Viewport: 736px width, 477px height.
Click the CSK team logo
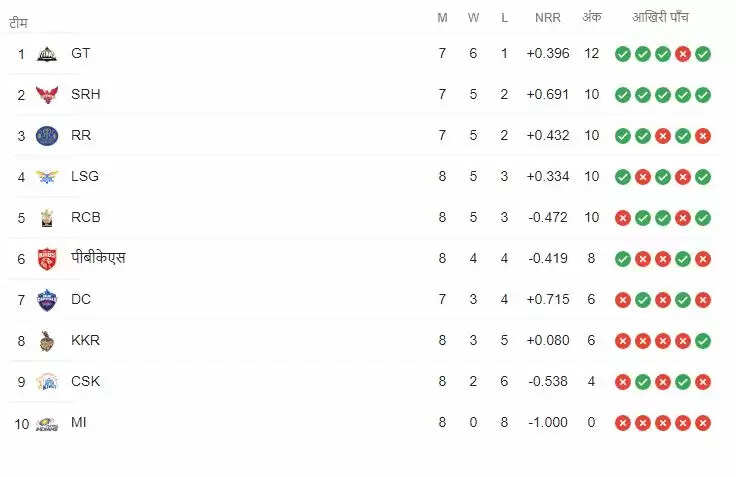click(47, 381)
